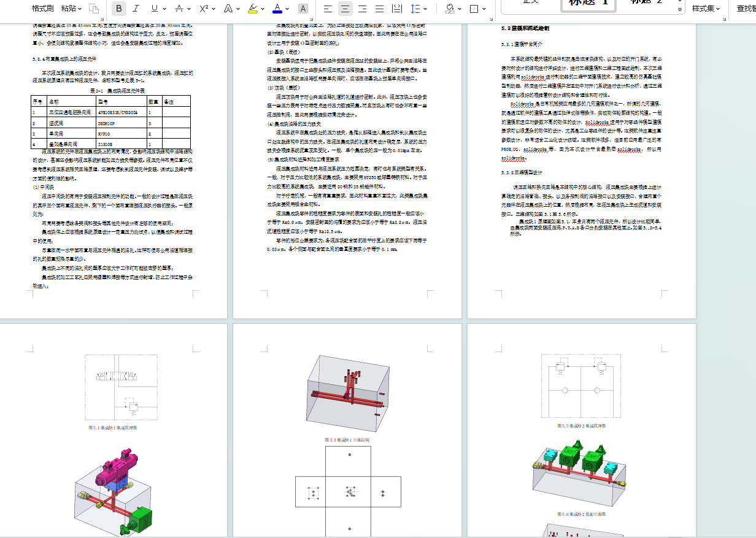Apply yellow highlight pen color
This screenshot has width=756, height=538.
(x=253, y=9)
